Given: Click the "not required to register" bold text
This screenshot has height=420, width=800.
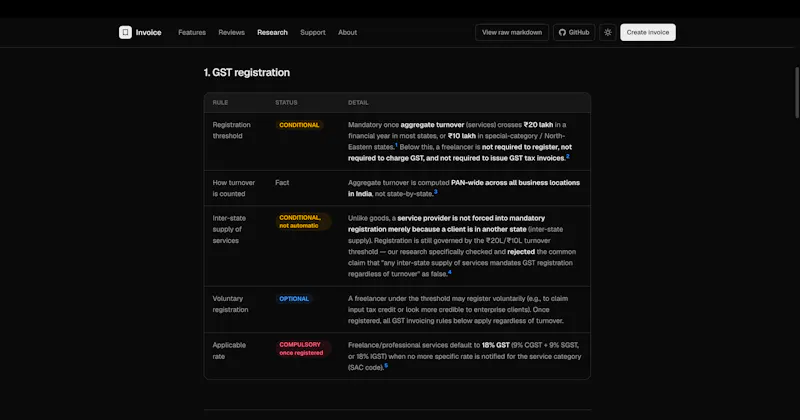Looking at the screenshot, I should (x=520, y=147).
